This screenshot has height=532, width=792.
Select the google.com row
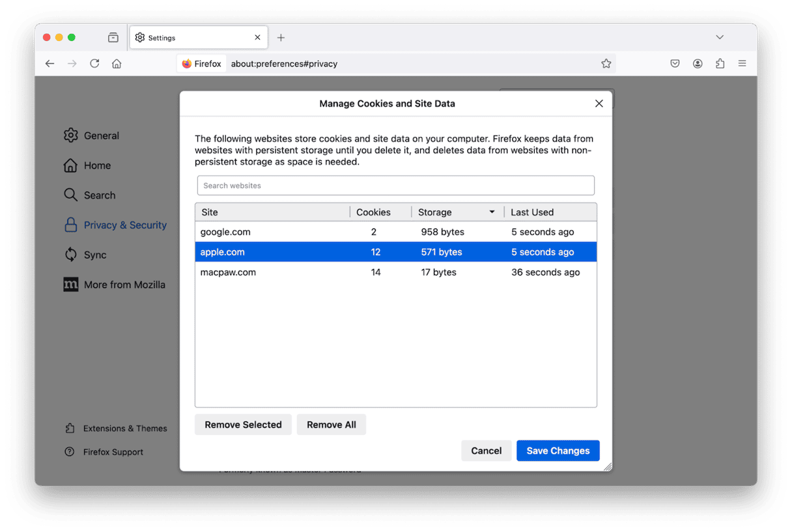(x=396, y=232)
